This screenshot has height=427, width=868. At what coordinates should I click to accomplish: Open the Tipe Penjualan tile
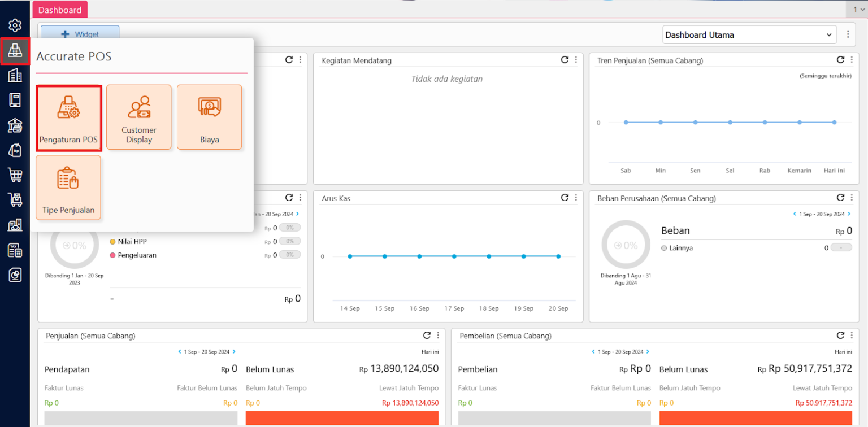(x=68, y=188)
